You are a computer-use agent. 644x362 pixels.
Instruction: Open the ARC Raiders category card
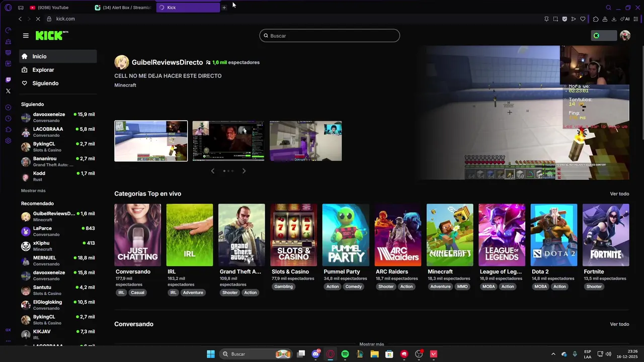pyautogui.click(x=397, y=235)
